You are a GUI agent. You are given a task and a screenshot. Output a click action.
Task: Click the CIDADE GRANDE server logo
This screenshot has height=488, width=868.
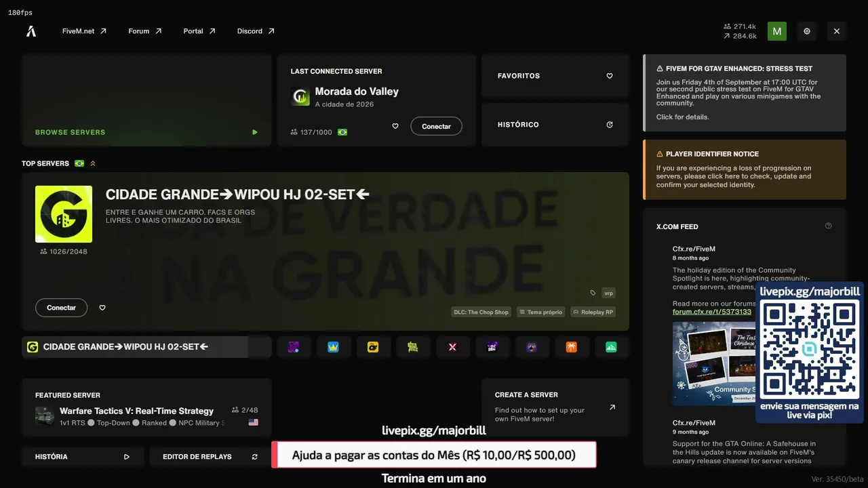click(64, 214)
